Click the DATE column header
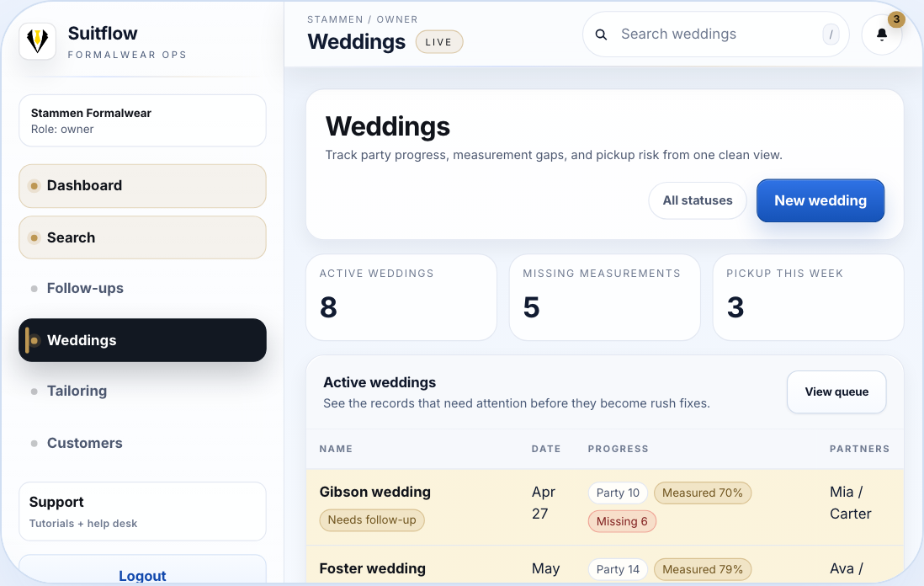 click(545, 449)
